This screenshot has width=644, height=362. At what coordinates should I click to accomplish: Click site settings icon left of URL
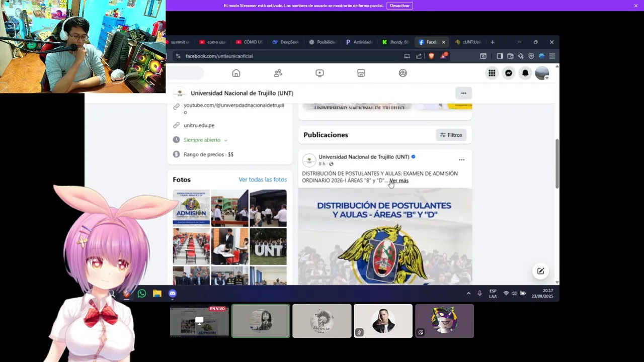coord(178,56)
